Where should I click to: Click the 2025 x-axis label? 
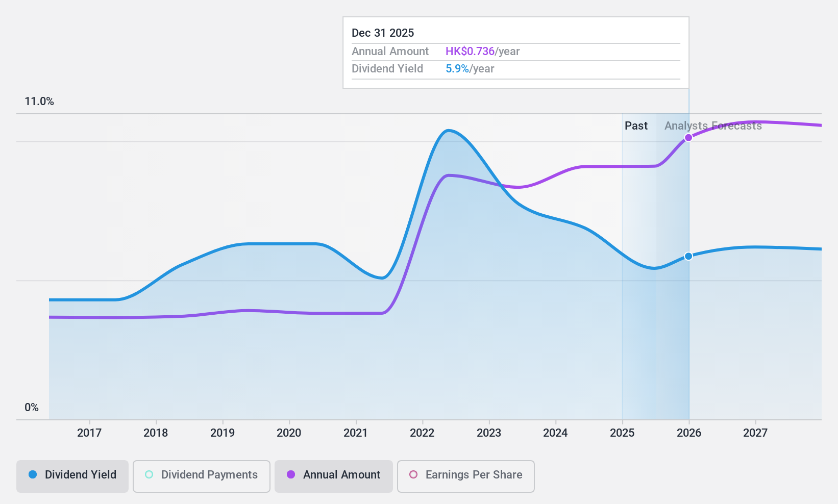(x=622, y=433)
